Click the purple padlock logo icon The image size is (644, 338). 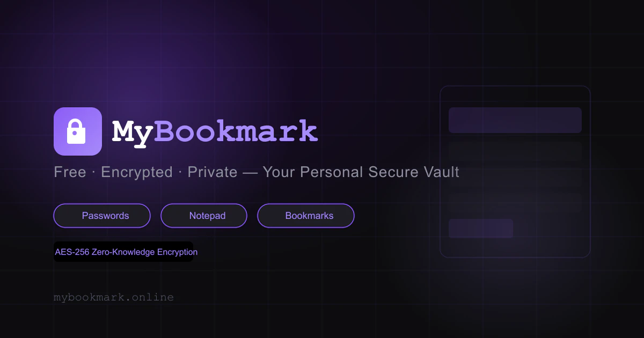pyautogui.click(x=78, y=131)
